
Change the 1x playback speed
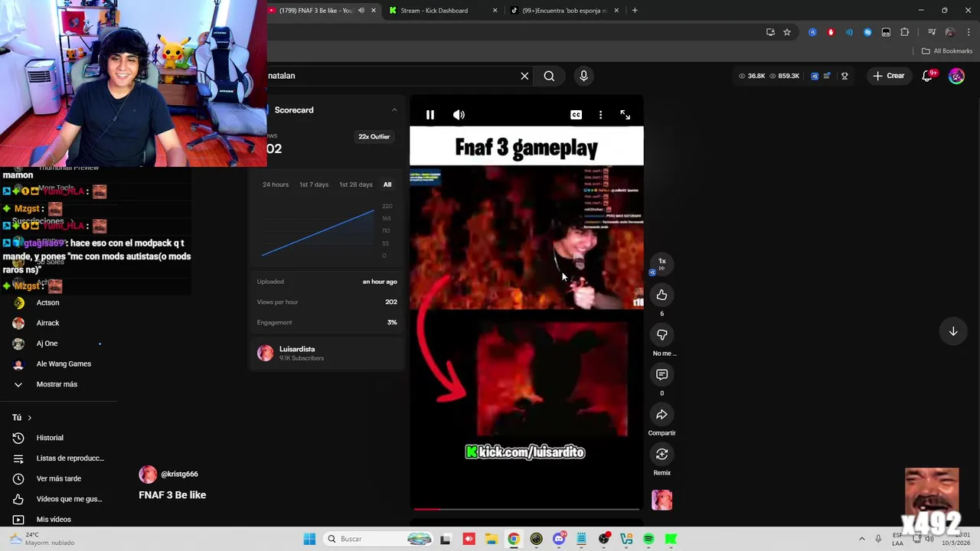click(661, 262)
